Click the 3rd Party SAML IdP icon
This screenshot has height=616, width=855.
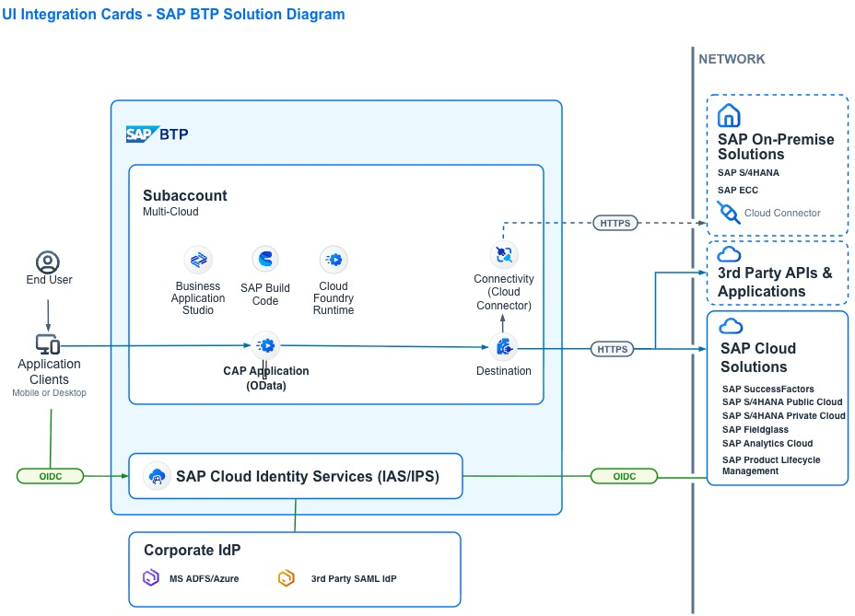(x=287, y=578)
